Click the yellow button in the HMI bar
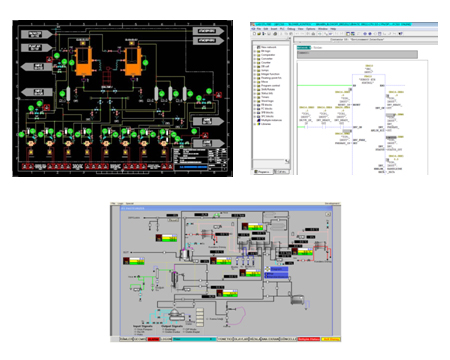 pyautogui.click(x=331, y=339)
